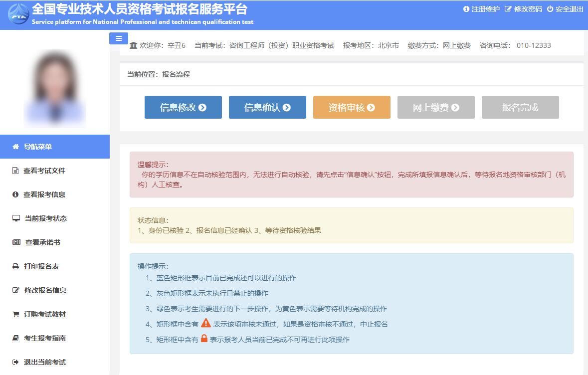Click the gray 网上缴费 step button
Viewport: 588px width, 375px height.
[436, 107]
